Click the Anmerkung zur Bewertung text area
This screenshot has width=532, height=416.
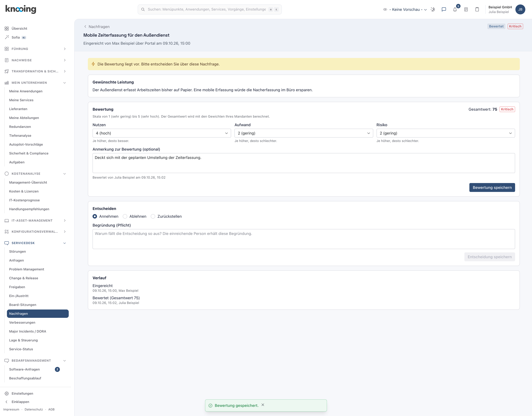coord(304,163)
